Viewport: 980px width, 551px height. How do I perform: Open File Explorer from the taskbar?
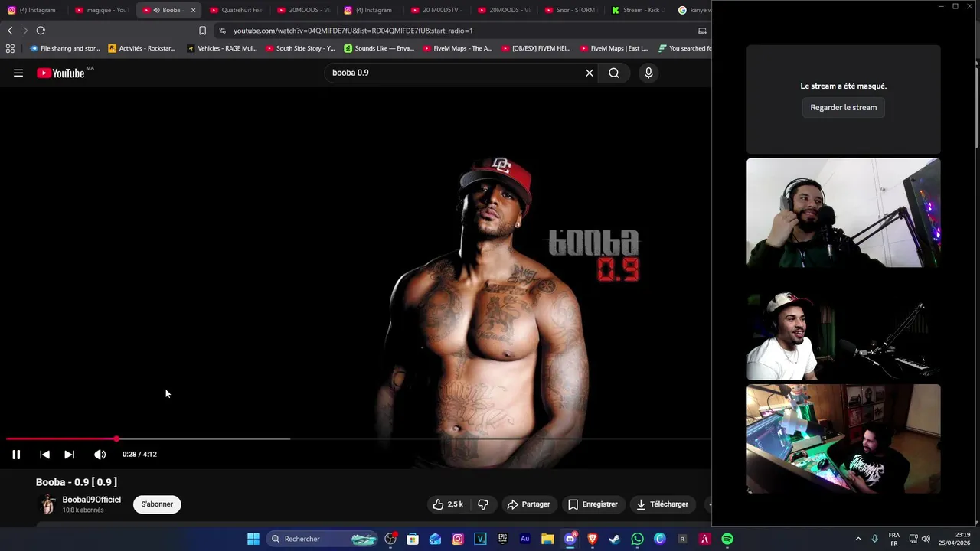547,539
